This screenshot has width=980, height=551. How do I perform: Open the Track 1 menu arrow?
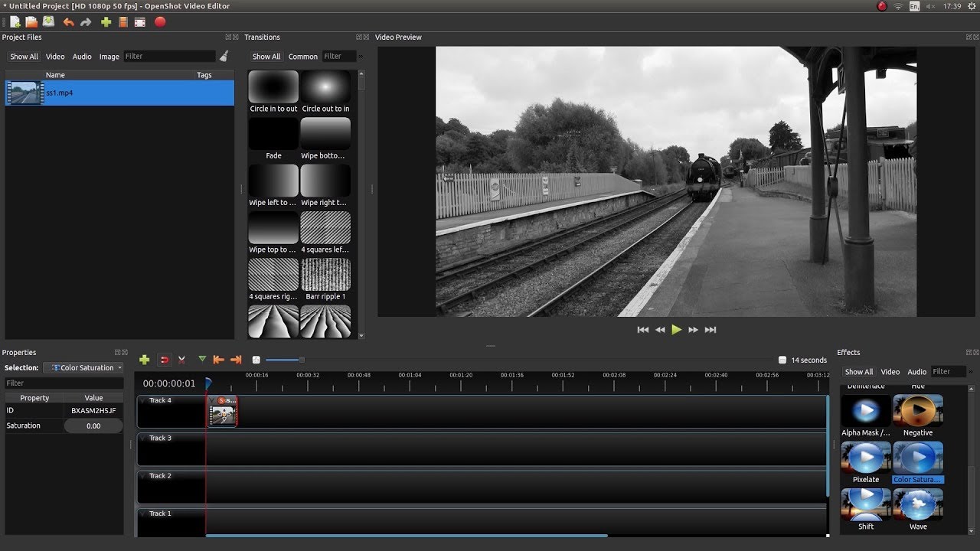click(x=142, y=514)
